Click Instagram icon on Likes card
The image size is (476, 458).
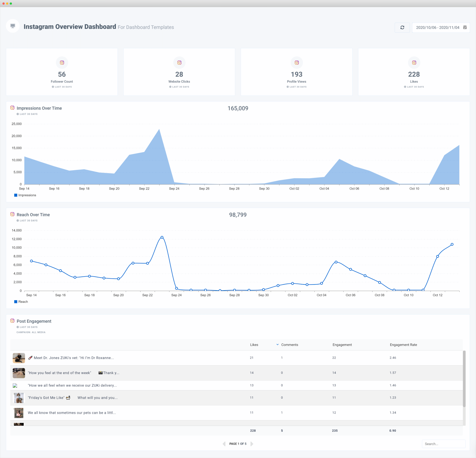pyautogui.click(x=414, y=62)
